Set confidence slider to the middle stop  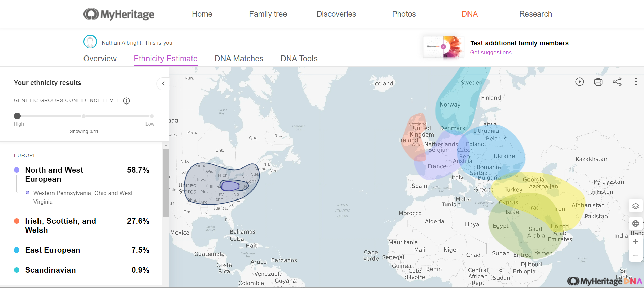click(x=83, y=116)
